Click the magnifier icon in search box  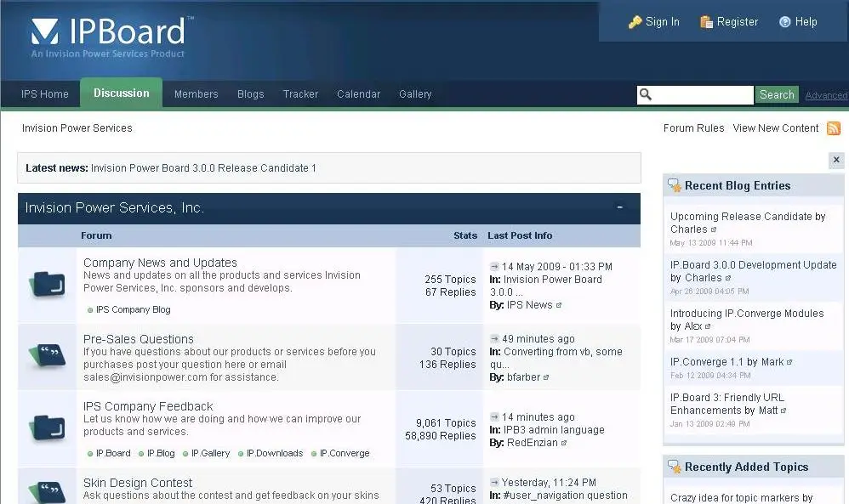coord(645,94)
